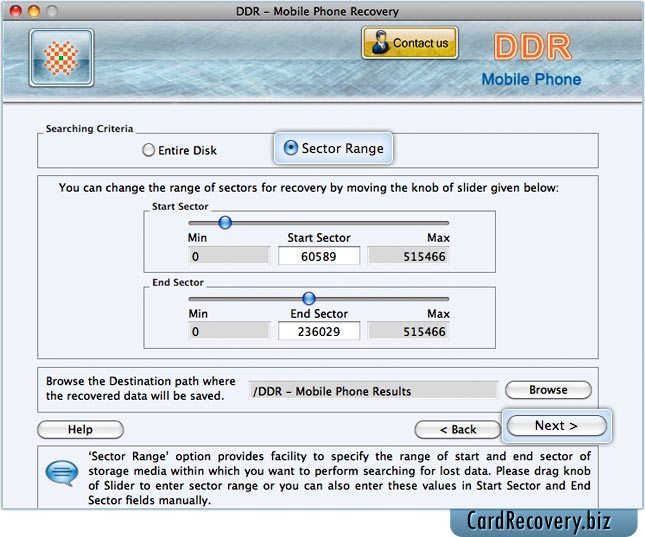The width and height of the screenshot is (645, 537).
Task: Proceed with the Next > button
Action: tap(557, 425)
